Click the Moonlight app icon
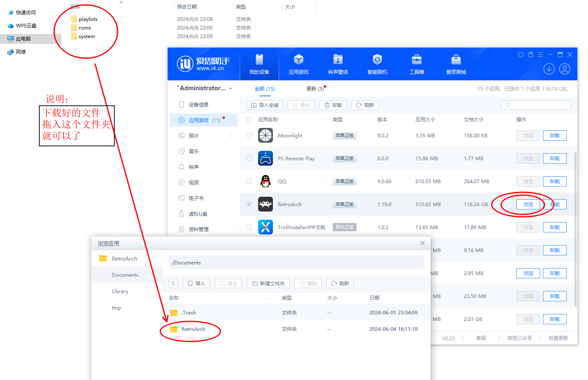 point(266,135)
